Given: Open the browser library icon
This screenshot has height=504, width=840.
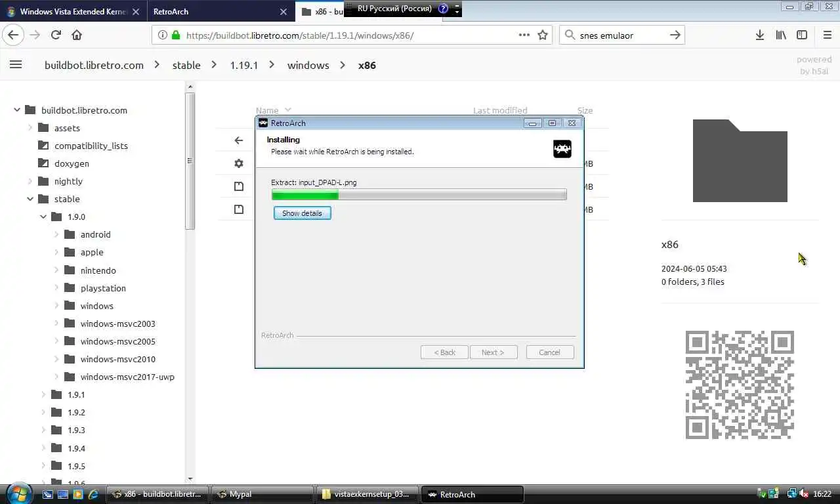Looking at the screenshot, I should [x=781, y=35].
